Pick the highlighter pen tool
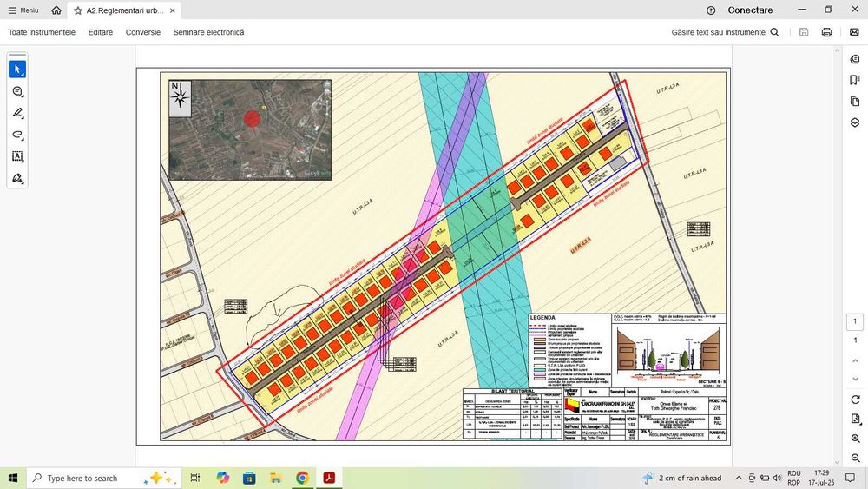Screen dimensions: 868x489 point(17,113)
